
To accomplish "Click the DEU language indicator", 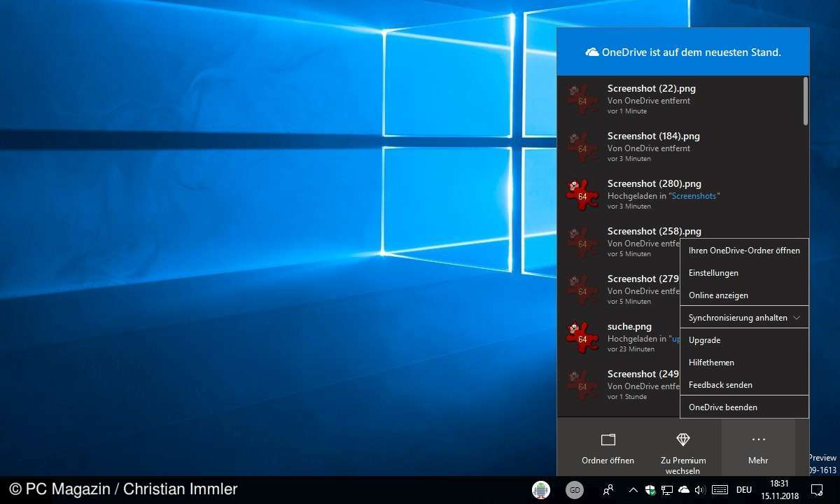I will point(744,490).
